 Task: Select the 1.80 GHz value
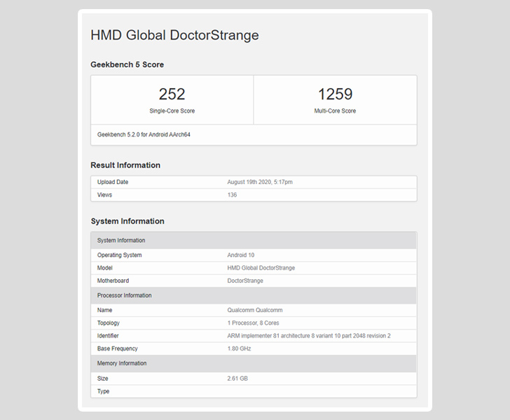239,349
